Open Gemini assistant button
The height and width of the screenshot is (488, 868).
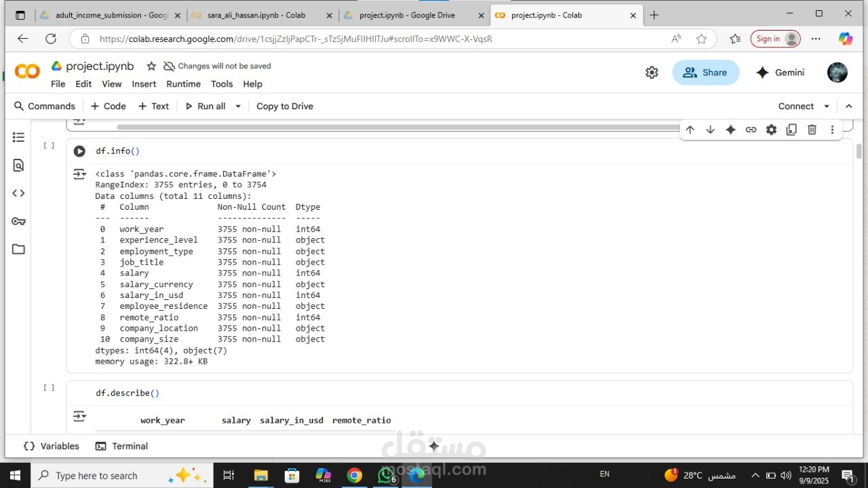coord(780,73)
